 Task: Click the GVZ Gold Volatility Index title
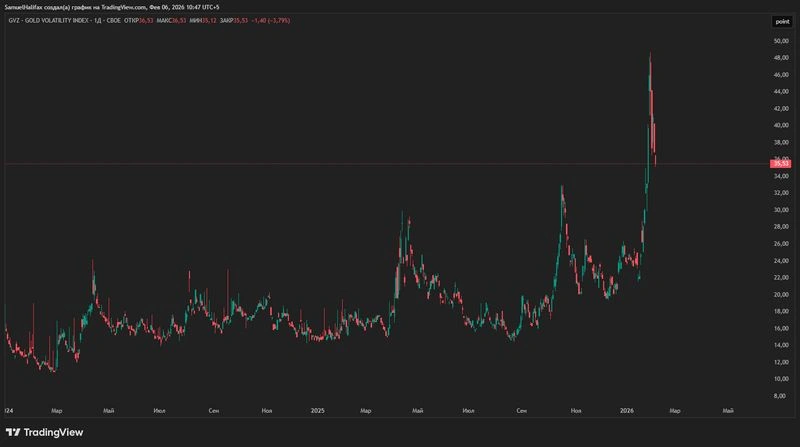64,20
